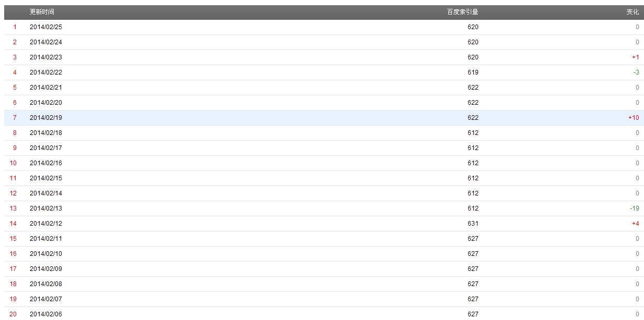Click the -3 change value
The width and height of the screenshot is (644, 320).
coord(636,72)
